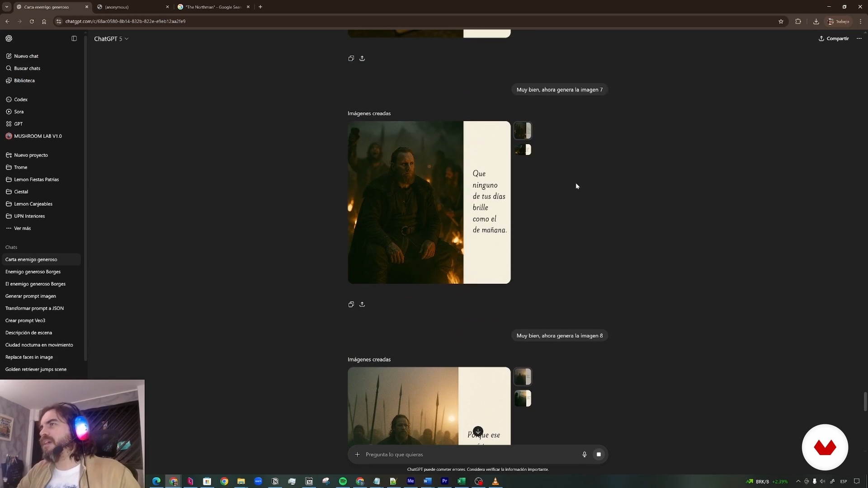Viewport: 868px width, 488px height.
Task: Open the GPT explorer item
Action: coord(19,124)
